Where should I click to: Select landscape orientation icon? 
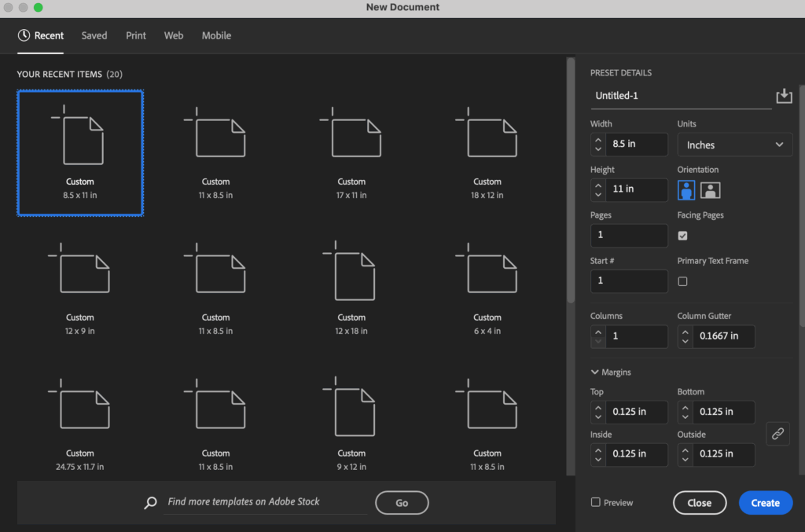pyautogui.click(x=710, y=190)
